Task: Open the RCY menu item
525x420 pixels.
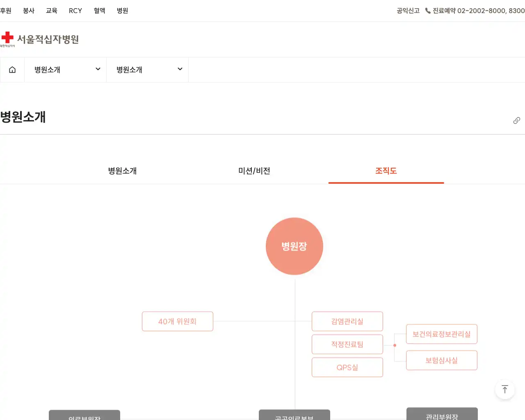Action: 75,11
